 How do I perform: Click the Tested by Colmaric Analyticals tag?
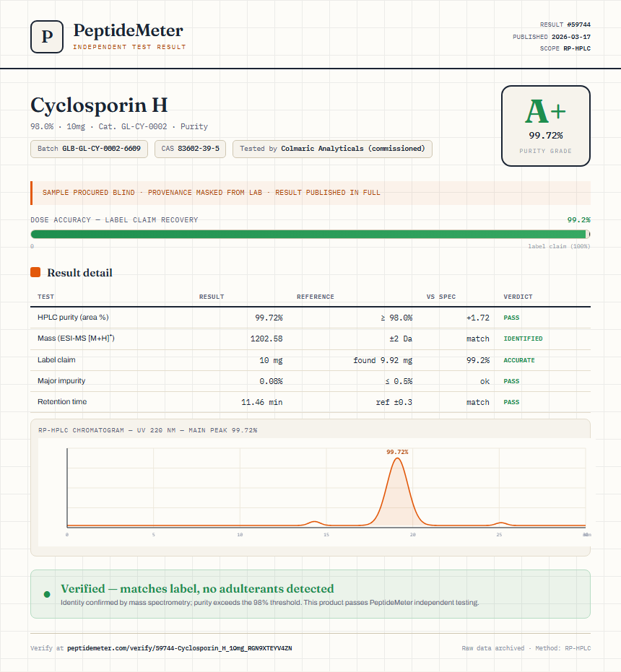(332, 149)
